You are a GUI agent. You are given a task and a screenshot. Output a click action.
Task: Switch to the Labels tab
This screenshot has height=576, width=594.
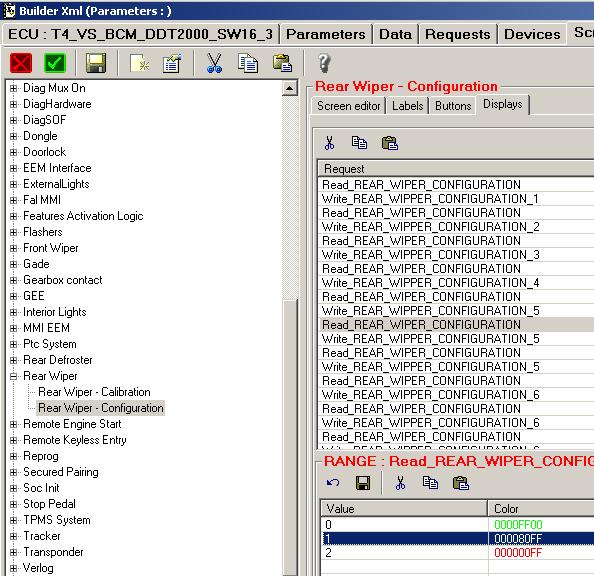408,106
